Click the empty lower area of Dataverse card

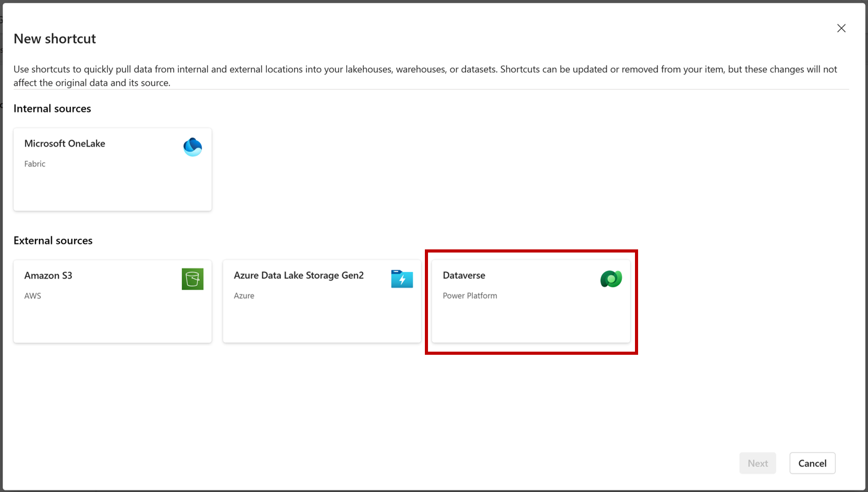coord(531,323)
